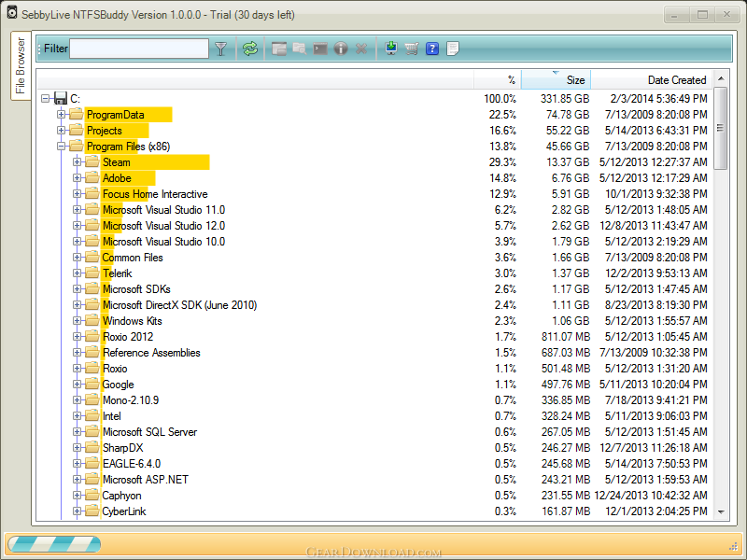Expand the Mono-2.10.9 node
The width and height of the screenshot is (747, 560).
click(77, 400)
